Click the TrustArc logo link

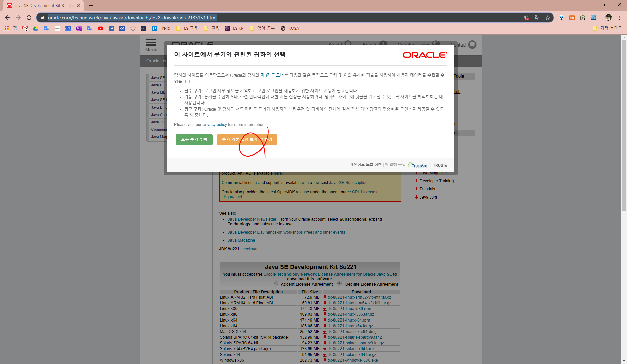coord(417,165)
